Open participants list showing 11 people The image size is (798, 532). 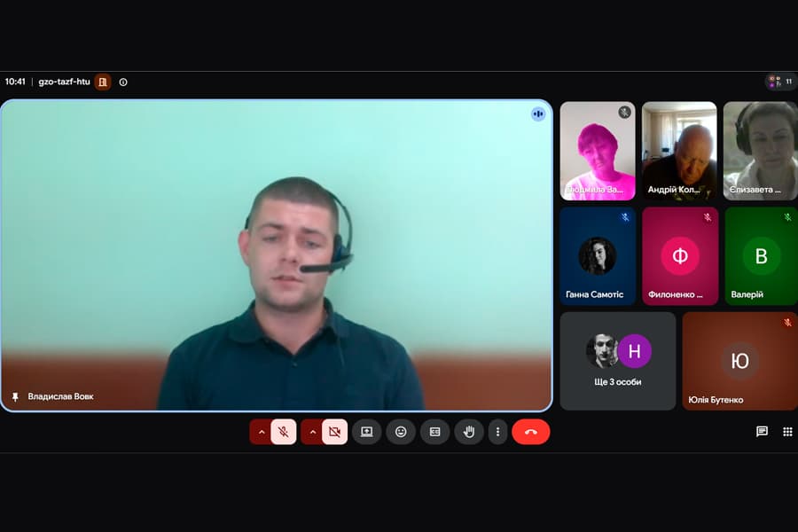pos(781,82)
